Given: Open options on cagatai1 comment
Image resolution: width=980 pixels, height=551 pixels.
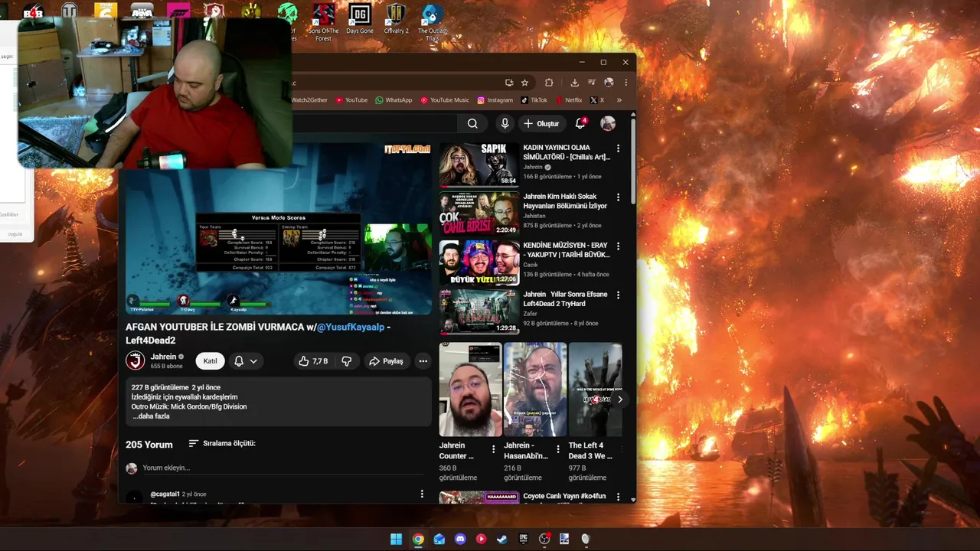Looking at the screenshot, I should pos(421,494).
